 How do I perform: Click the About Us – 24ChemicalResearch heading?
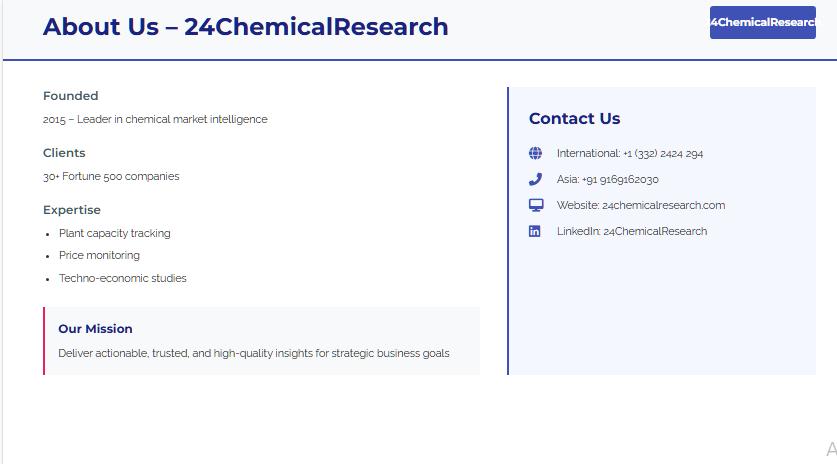(x=245, y=27)
